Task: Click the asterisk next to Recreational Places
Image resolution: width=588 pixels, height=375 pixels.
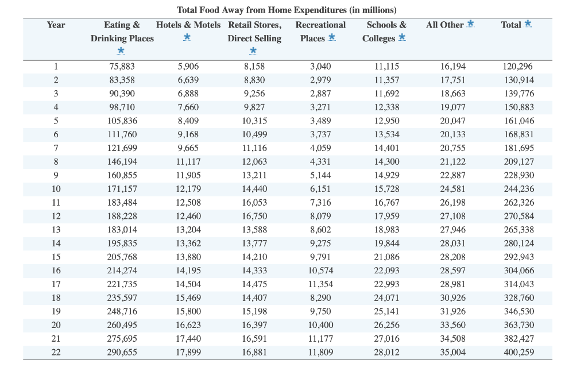Action: [331, 37]
